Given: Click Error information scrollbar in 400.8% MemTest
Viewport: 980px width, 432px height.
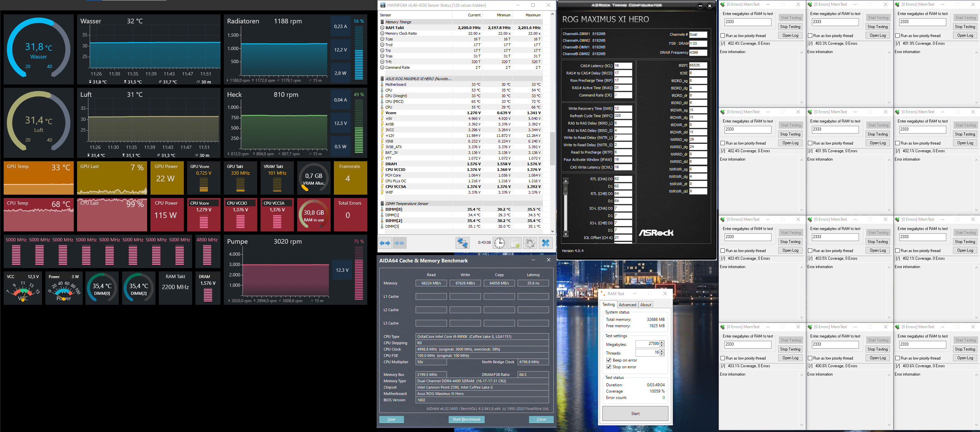Looking at the screenshot, I should click(889, 400).
